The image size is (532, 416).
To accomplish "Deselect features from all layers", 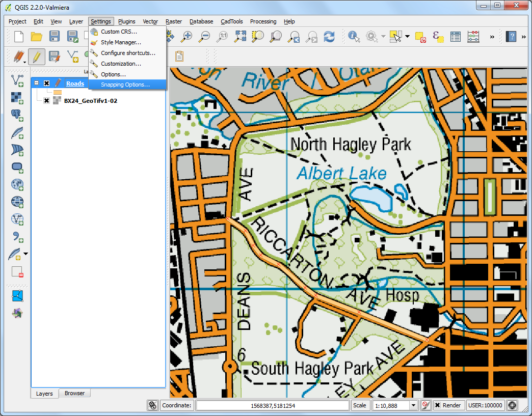I will 420,37.
